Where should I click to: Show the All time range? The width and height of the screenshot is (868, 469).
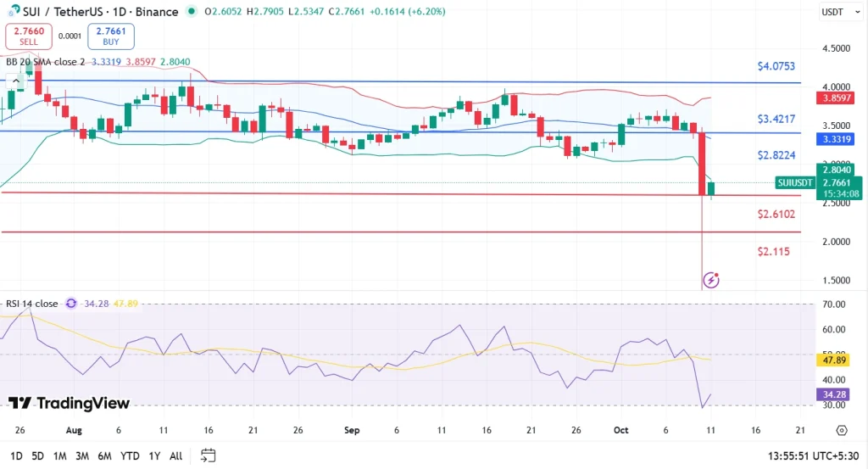[x=176, y=455]
